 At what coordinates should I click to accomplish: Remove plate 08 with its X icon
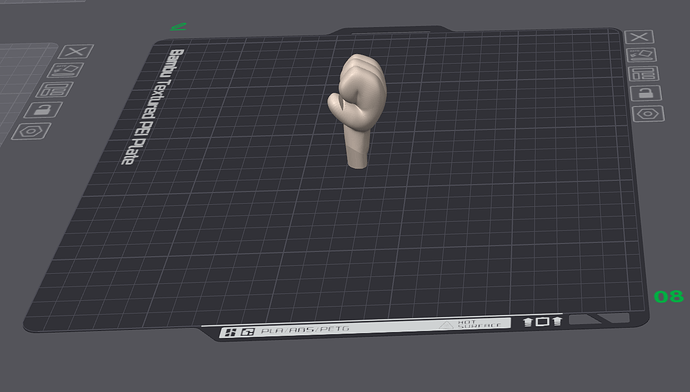pyautogui.click(x=639, y=37)
